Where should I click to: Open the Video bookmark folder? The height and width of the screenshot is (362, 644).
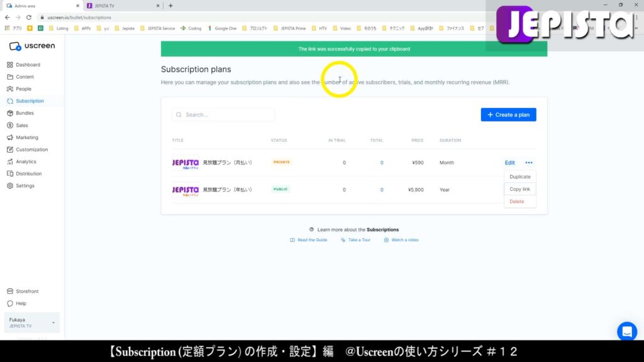pos(341,28)
